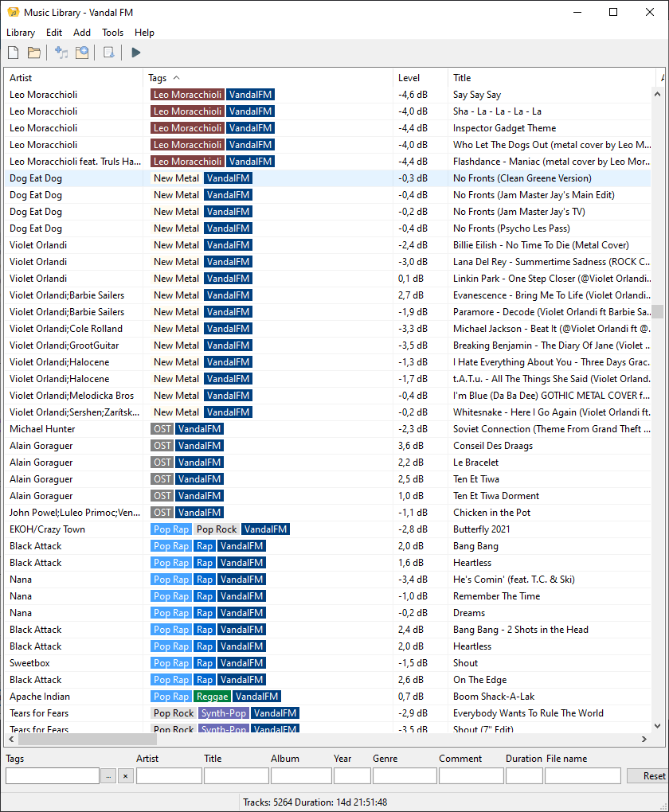Select 'No Fronts (Clean Greene Version)' title
669x812 pixels.
pyautogui.click(x=522, y=178)
